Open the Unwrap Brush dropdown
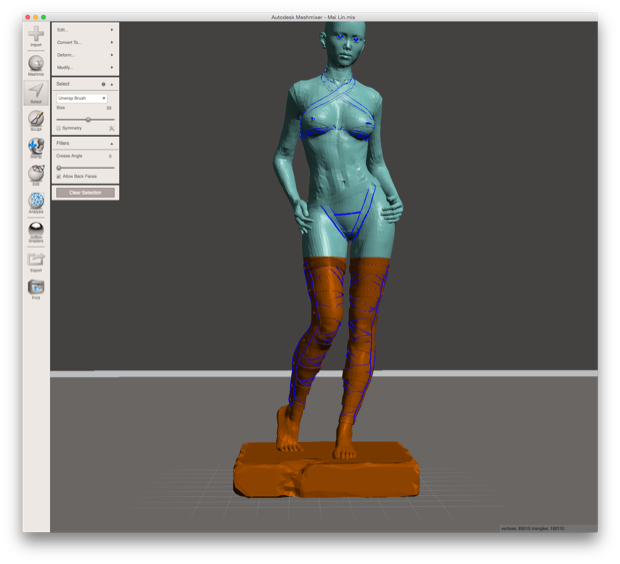Image resolution: width=620 pixels, height=564 pixels. (82, 98)
